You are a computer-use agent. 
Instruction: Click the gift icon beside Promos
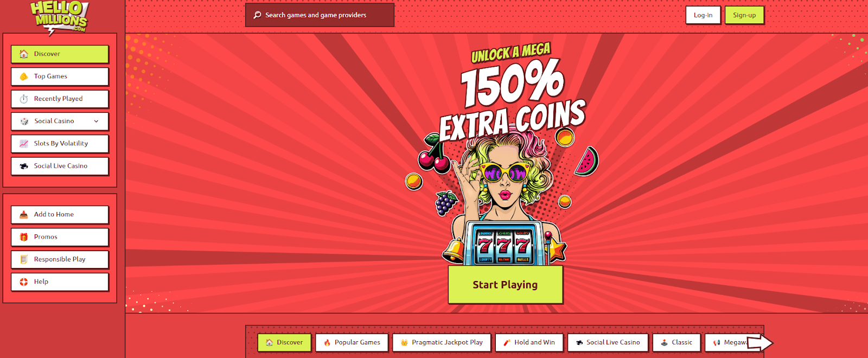pos(24,237)
